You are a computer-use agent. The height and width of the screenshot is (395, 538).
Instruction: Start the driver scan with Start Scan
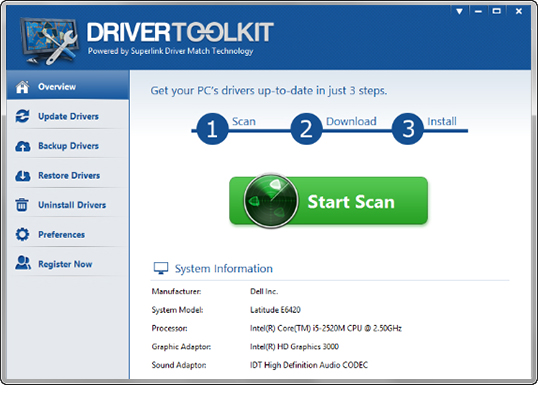329,201
